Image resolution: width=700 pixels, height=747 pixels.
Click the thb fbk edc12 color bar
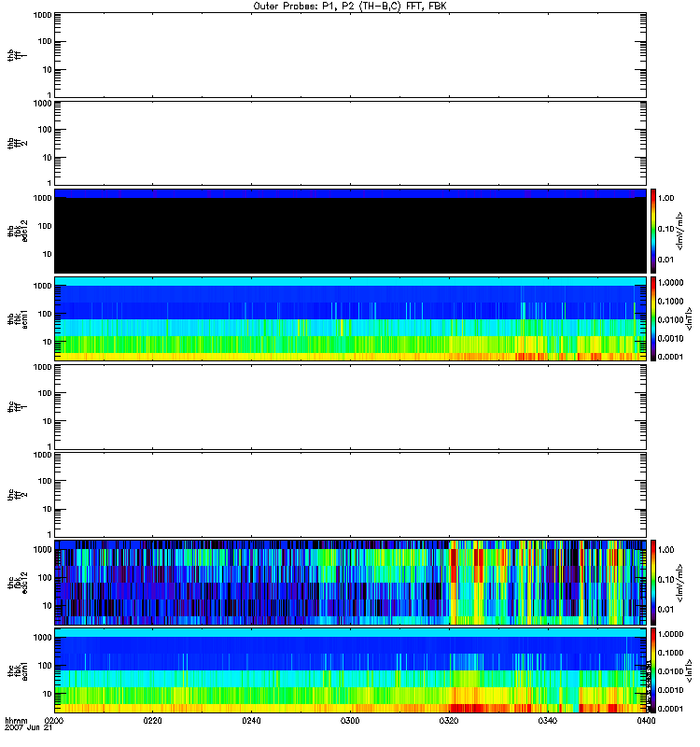(653, 230)
